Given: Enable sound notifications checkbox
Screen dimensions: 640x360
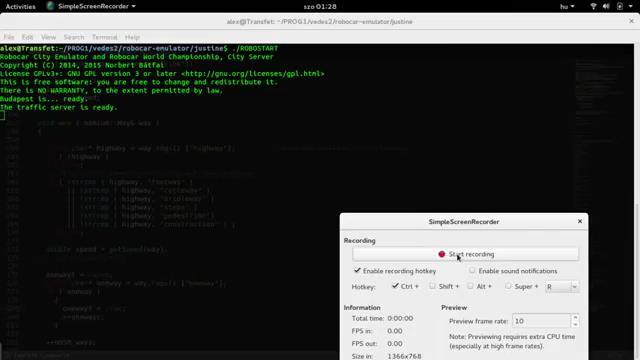Looking at the screenshot, I should (x=472, y=270).
